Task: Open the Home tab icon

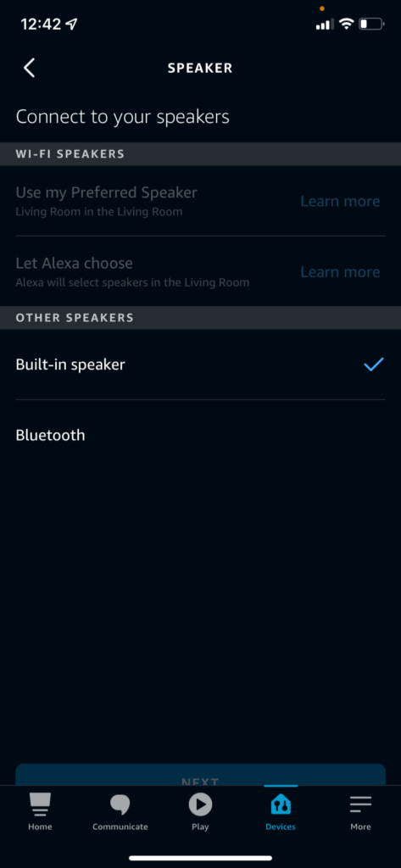Action: click(x=40, y=804)
